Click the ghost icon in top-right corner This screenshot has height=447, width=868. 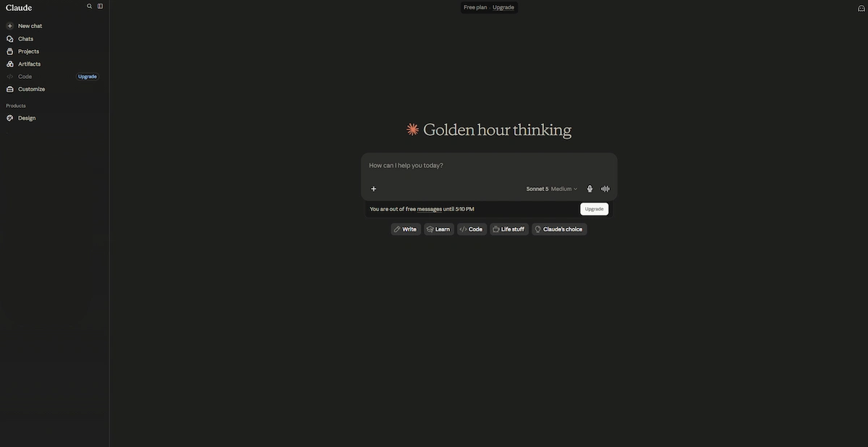[861, 9]
